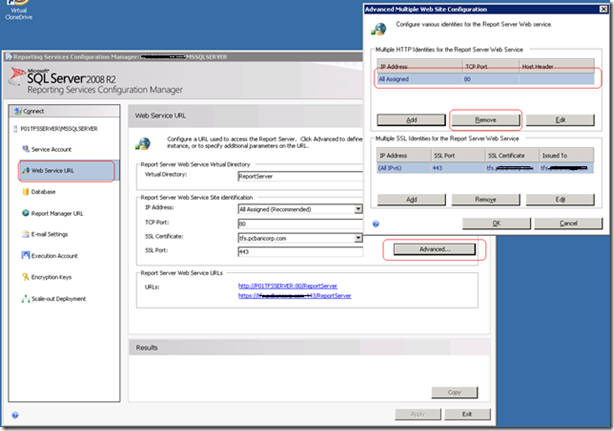
Task: Select the All Assigned port 80 row
Action: click(x=486, y=79)
